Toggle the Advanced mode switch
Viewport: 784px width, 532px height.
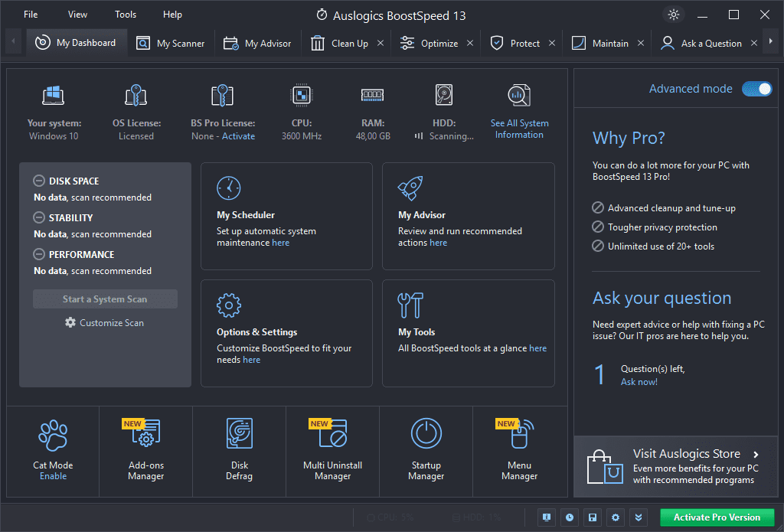[757, 89]
